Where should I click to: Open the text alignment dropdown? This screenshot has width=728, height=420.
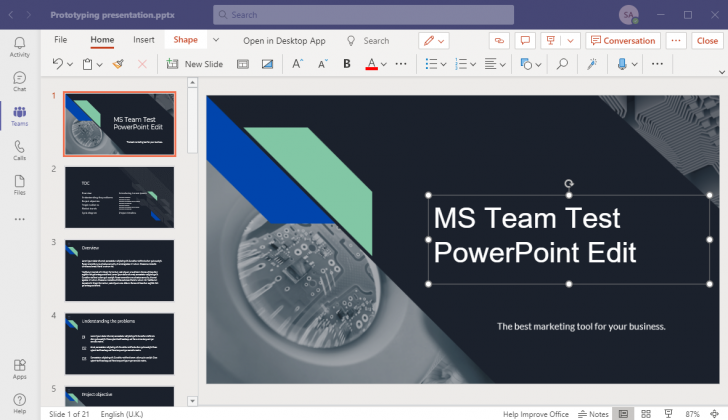tap(502, 65)
